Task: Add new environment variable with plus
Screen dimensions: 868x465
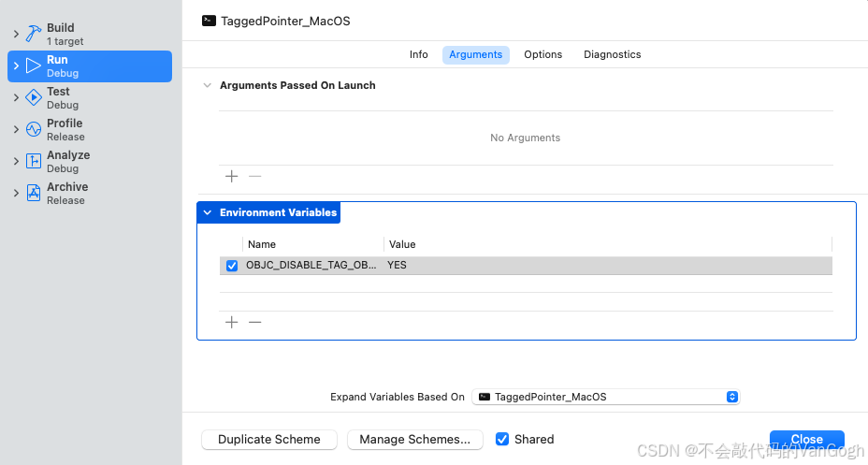Action: click(232, 322)
